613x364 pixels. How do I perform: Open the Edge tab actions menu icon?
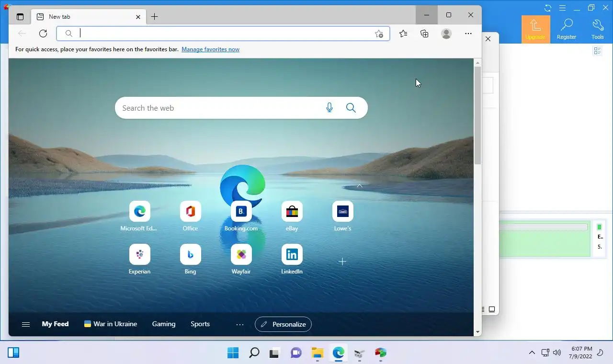[x=20, y=17]
